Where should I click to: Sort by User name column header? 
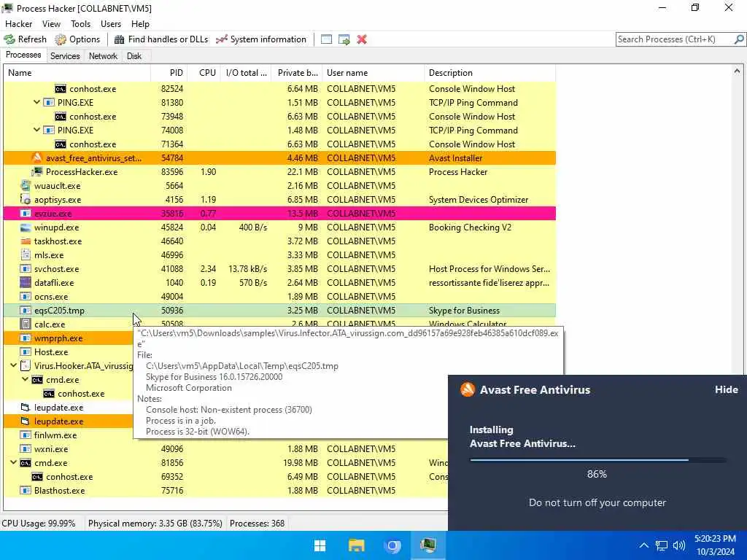(x=373, y=73)
